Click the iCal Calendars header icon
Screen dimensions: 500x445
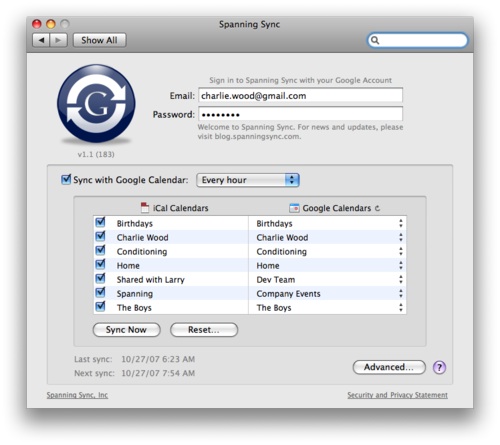click(145, 208)
